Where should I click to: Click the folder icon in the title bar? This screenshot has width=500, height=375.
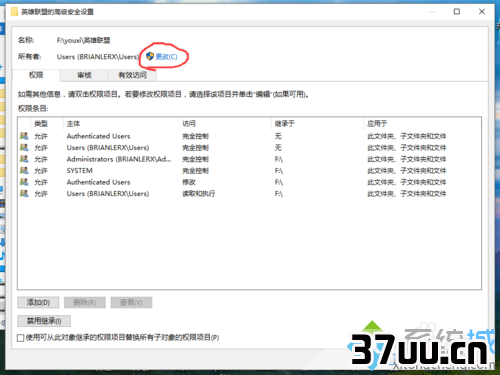click(x=14, y=12)
